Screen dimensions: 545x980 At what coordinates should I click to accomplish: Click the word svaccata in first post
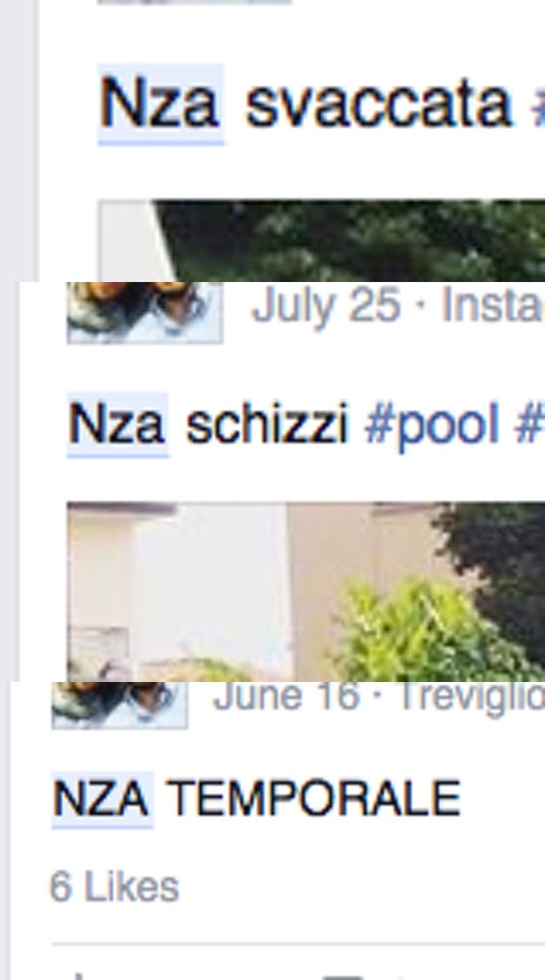coord(378,104)
